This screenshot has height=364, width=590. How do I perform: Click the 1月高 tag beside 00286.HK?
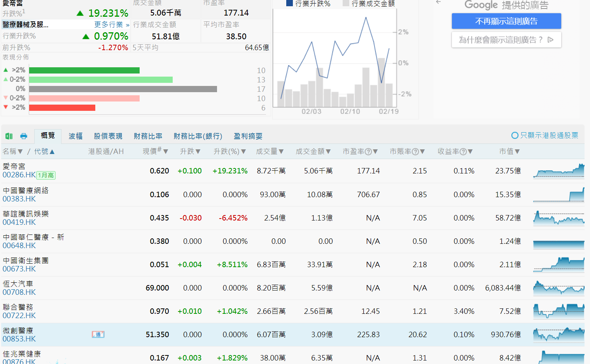pos(46,175)
